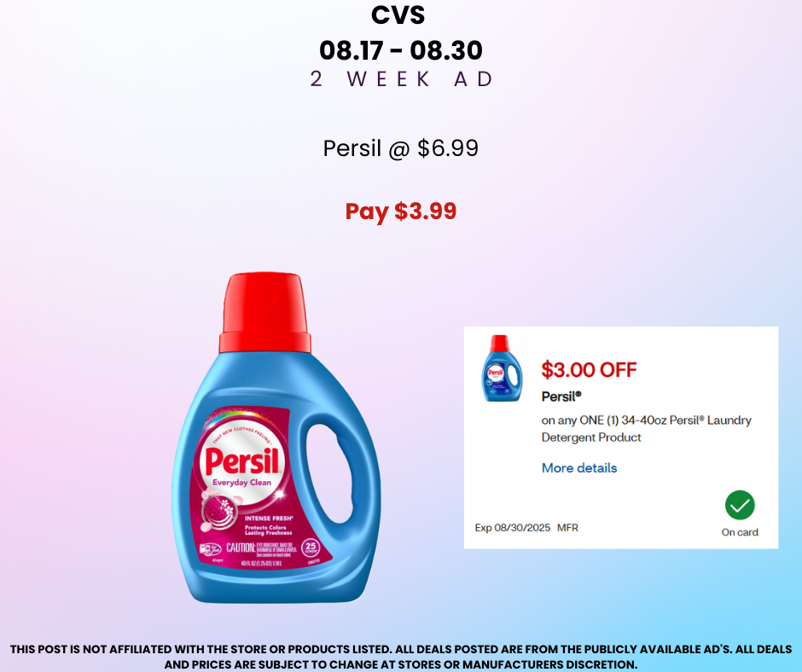This screenshot has height=672, width=802.
Task: Click the green On card checkmark icon
Action: pos(740,505)
